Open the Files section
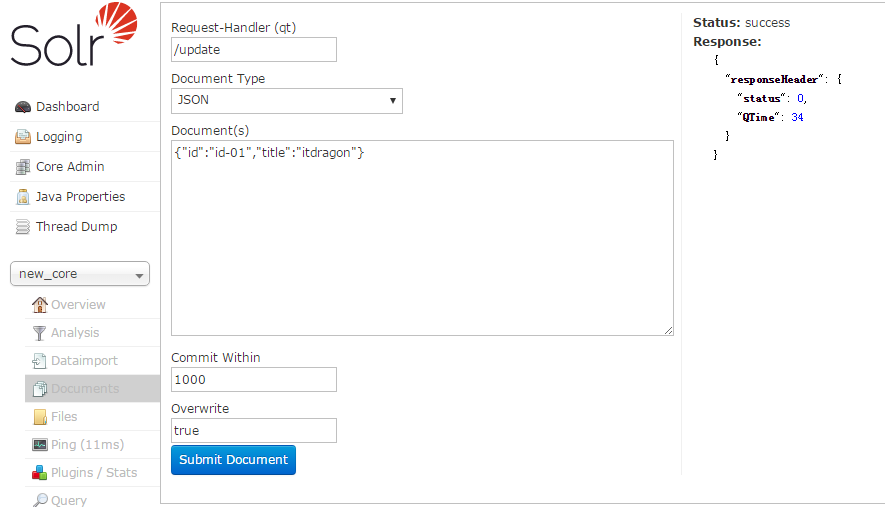Screen dimensions: 885x507 [64, 417]
